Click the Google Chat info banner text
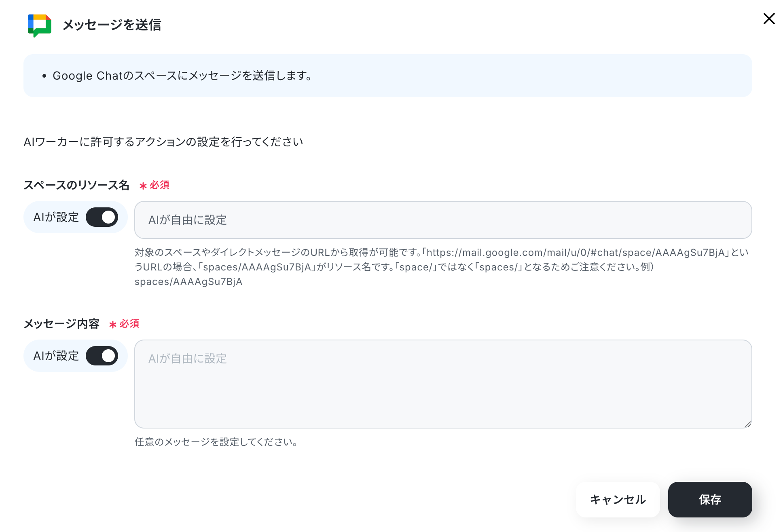Image resolution: width=783 pixels, height=532 pixels. point(182,76)
